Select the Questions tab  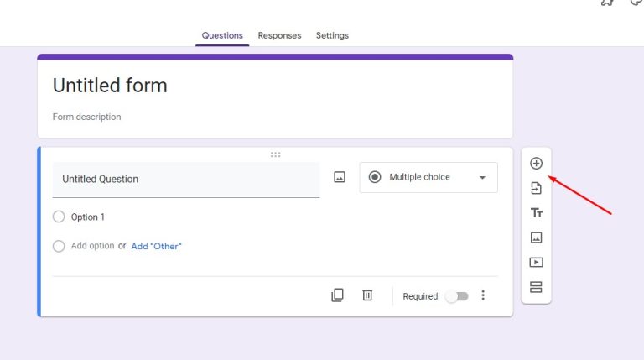tap(222, 36)
